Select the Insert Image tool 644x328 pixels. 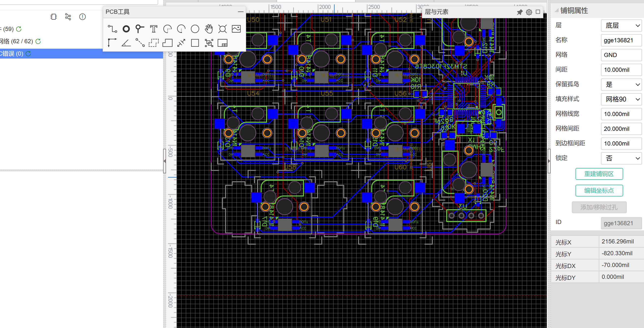236,29
